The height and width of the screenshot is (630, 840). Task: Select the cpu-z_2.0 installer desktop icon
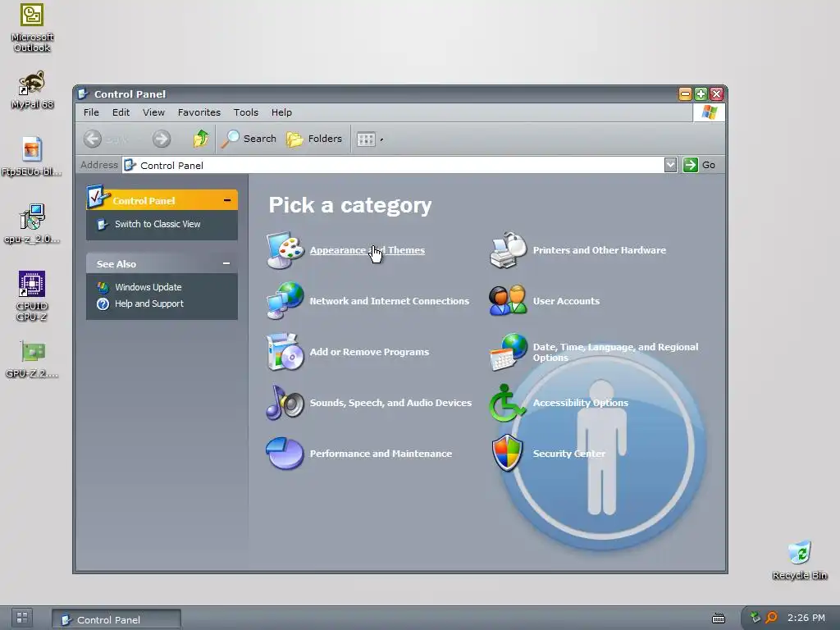32,224
